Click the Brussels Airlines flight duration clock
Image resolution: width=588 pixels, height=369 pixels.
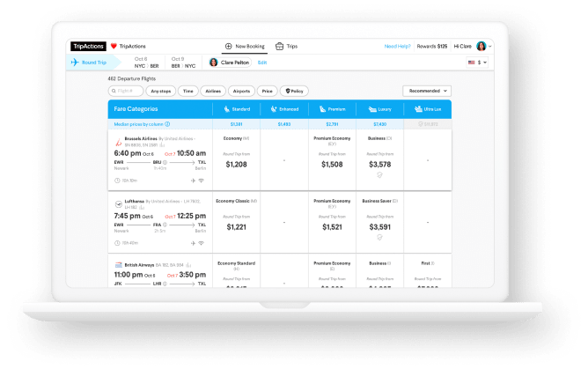(117, 181)
